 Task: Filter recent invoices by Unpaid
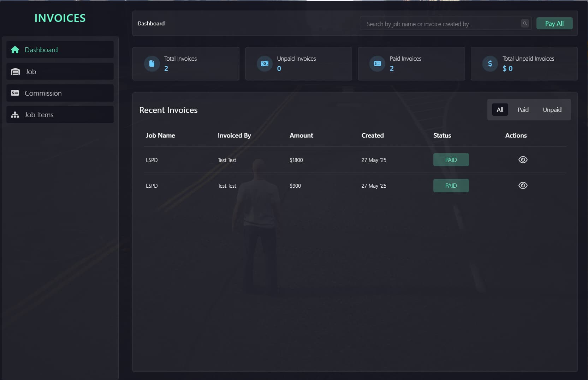pos(552,110)
